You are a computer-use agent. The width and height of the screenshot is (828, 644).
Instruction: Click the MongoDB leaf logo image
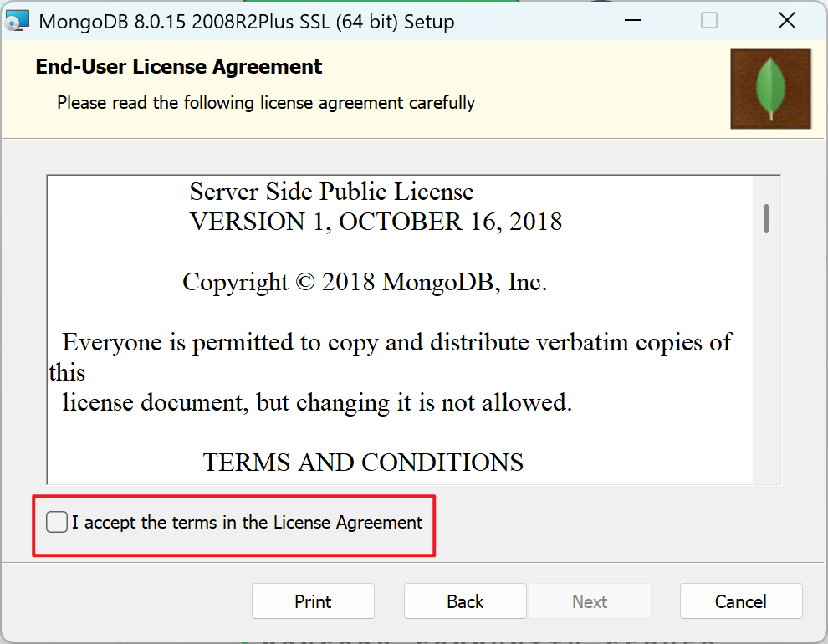pyautogui.click(x=770, y=89)
